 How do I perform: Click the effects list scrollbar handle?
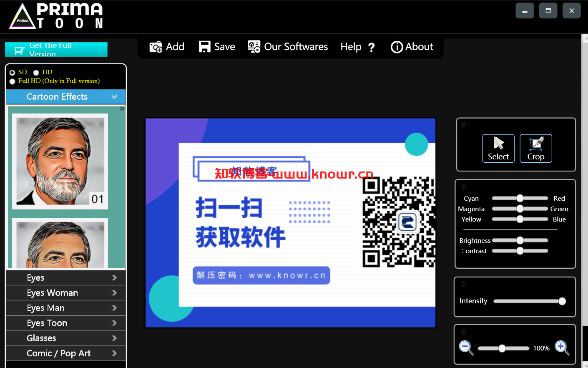[x=122, y=108]
